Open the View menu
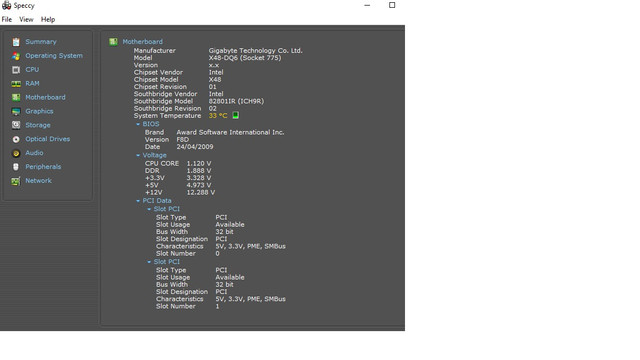 click(x=26, y=19)
